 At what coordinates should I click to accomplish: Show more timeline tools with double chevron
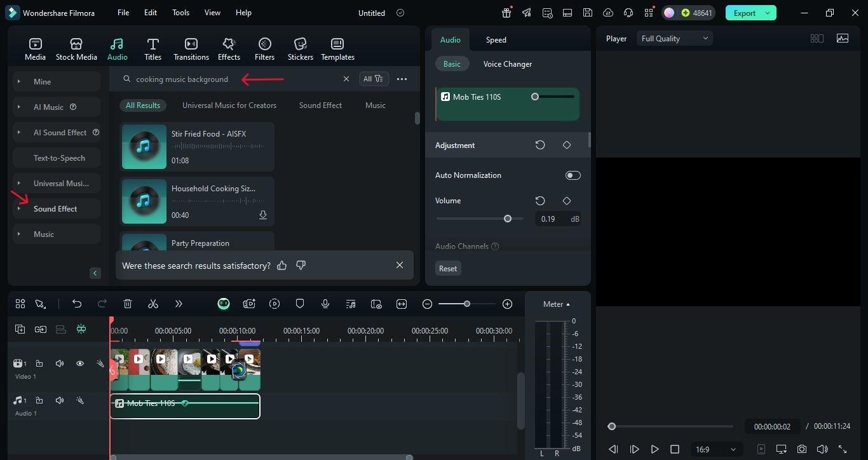[179, 304]
